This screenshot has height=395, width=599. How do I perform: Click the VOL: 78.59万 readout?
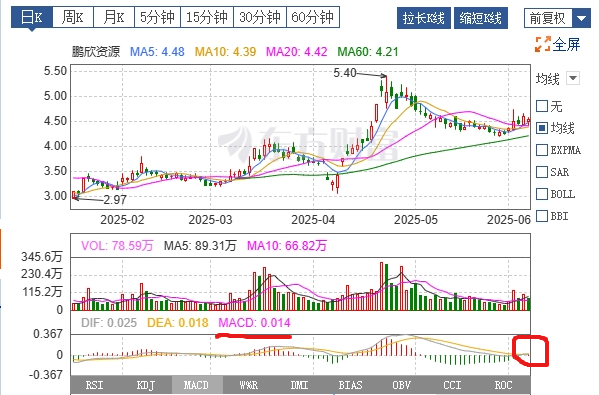click(x=117, y=245)
